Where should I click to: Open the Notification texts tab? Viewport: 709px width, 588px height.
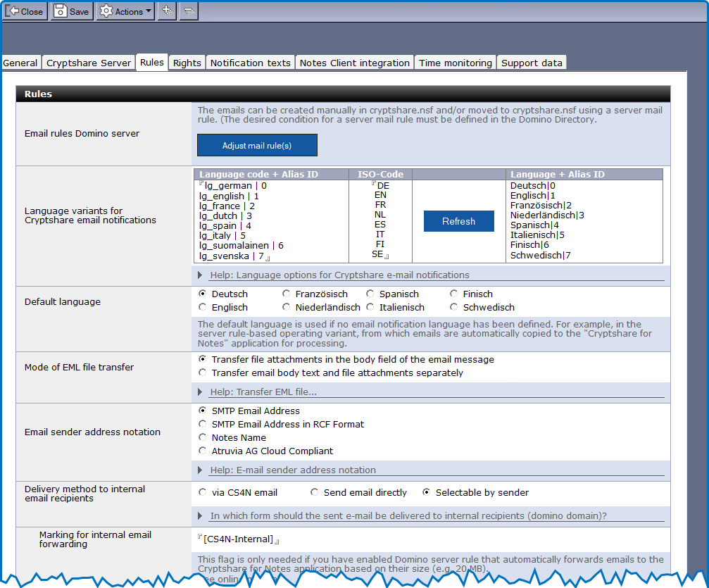click(250, 63)
